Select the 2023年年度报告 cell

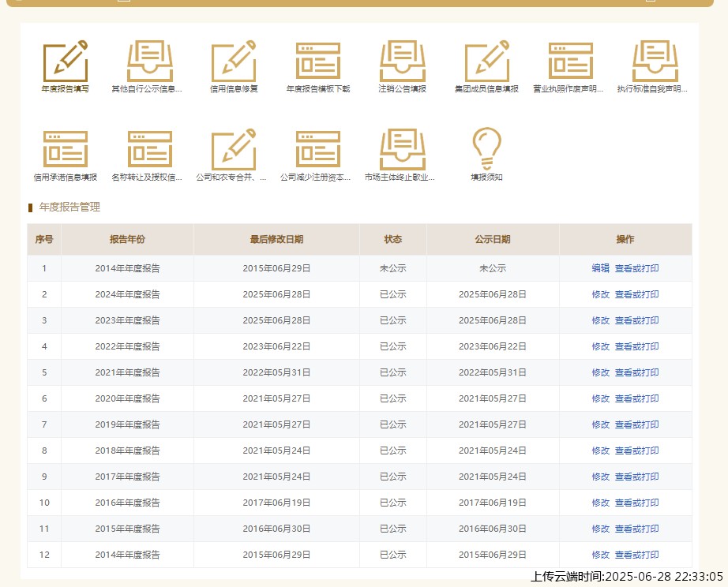[127, 320]
